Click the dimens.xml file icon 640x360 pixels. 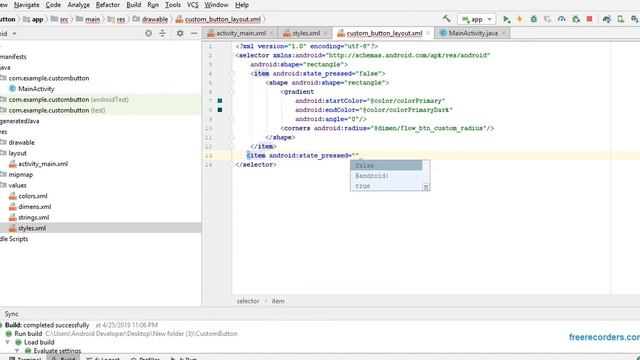coord(13,207)
